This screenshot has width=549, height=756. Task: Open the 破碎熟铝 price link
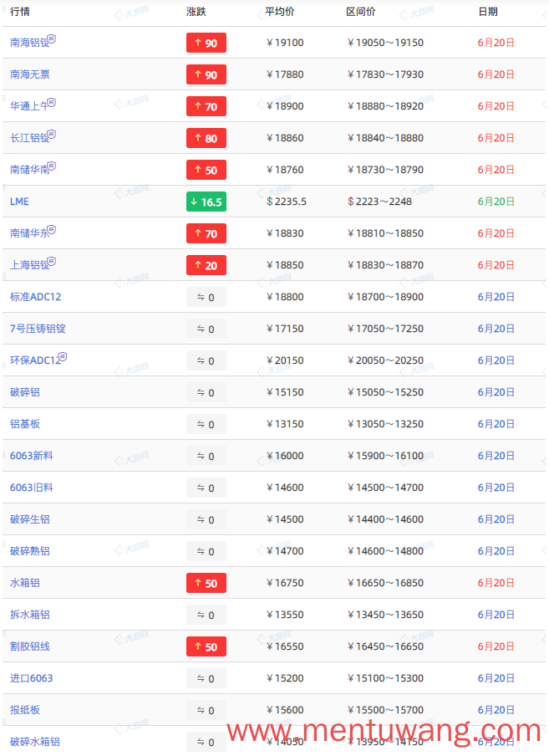pos(30,552)
